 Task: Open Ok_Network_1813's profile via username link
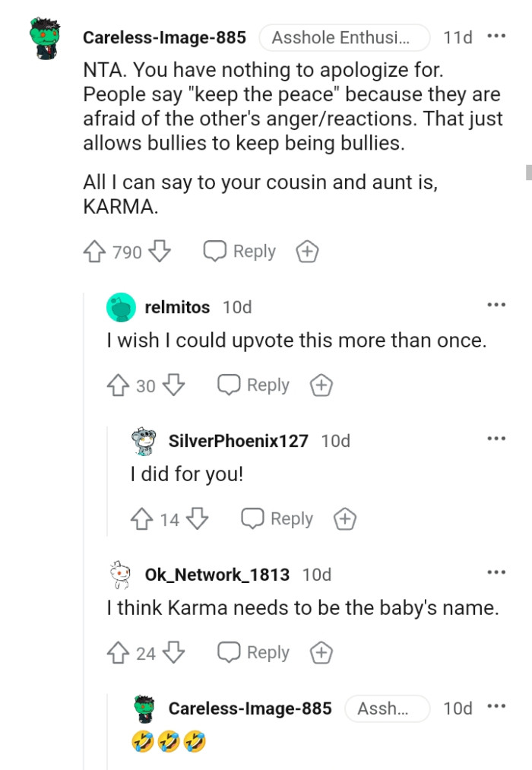(x=217, y=575)
